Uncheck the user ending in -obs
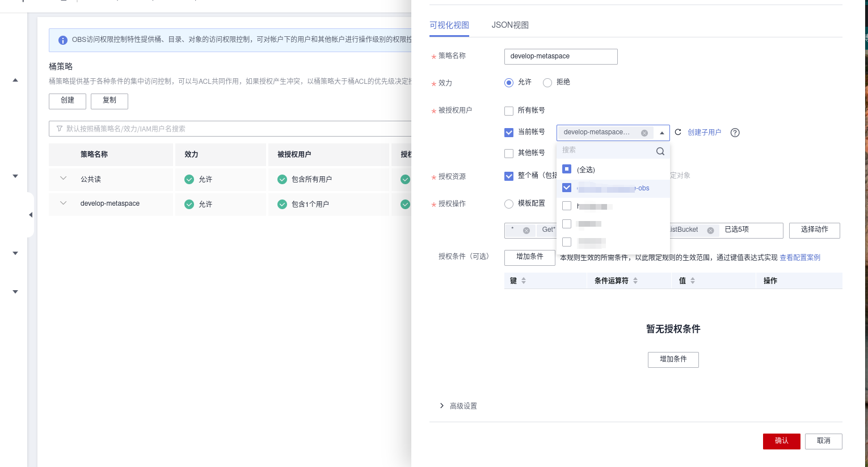 (567, 188)
